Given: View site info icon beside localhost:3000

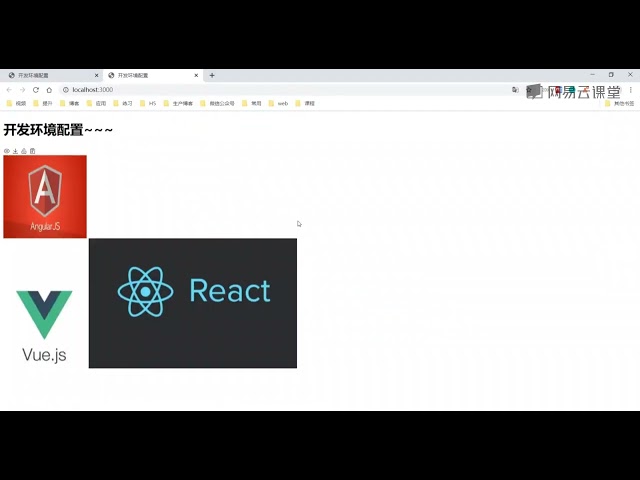Looking at the screenshot, I should coord(66,90).
